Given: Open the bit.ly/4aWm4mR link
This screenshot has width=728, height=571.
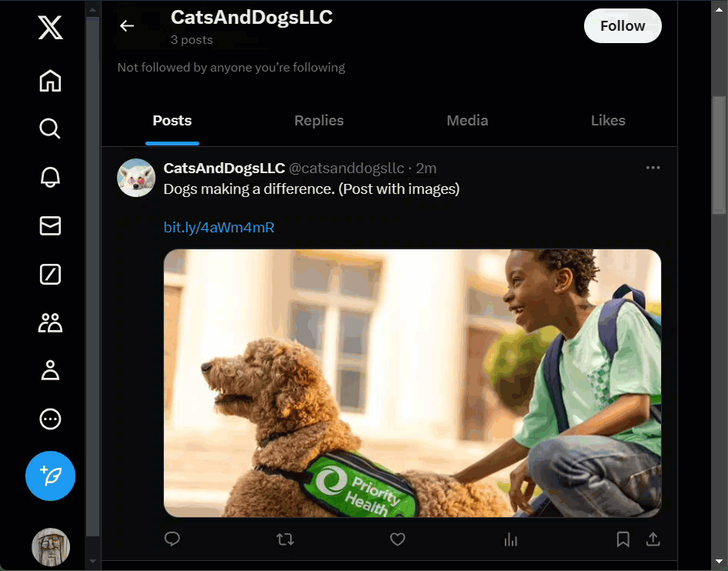Looking at the screenshot, I should pyautogui.click(x=219, y=228).
